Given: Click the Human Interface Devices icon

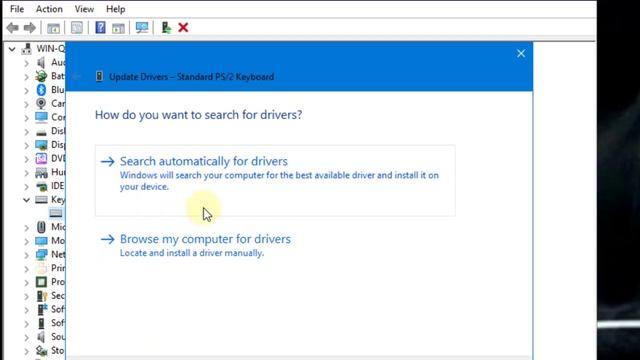Looking at the screenshot, I should (x=41, y=172).
